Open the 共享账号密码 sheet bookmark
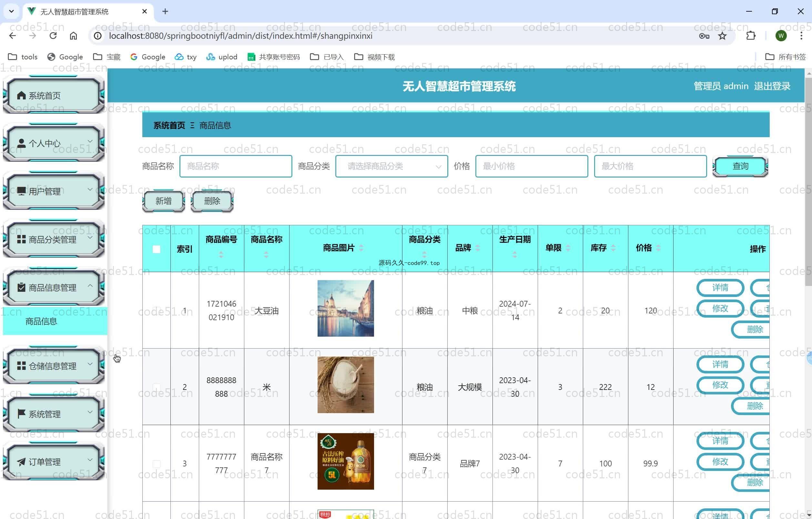812x519 pixels. tap(273, 57)
